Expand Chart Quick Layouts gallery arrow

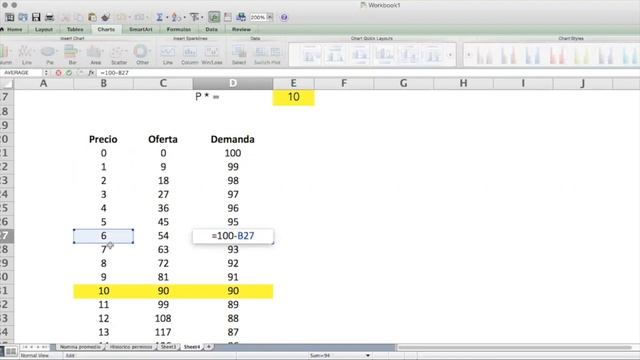[450, 55]
